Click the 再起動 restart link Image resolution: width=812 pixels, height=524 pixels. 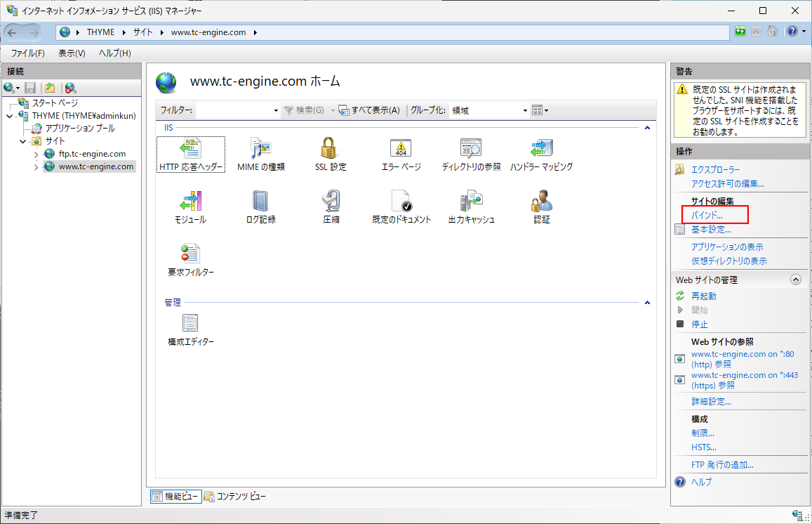point(704,296)
